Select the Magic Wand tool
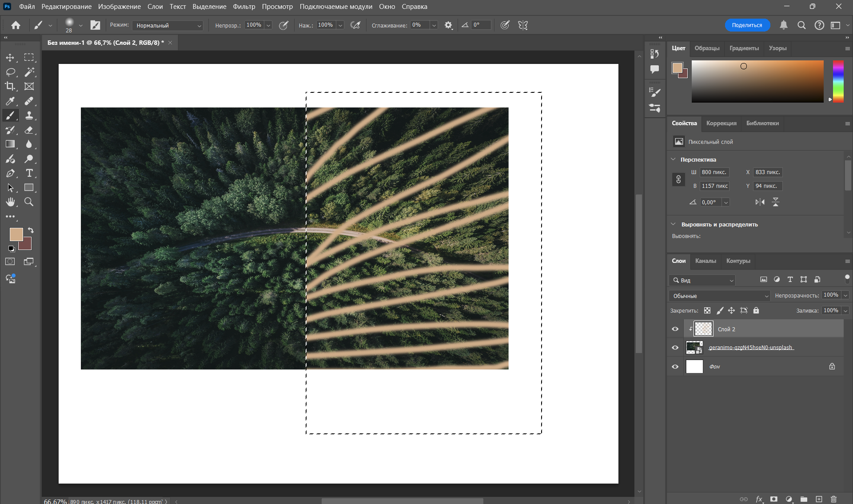Image resolution: width=853 pixels, height=504 pixels. tap(29, 72)
